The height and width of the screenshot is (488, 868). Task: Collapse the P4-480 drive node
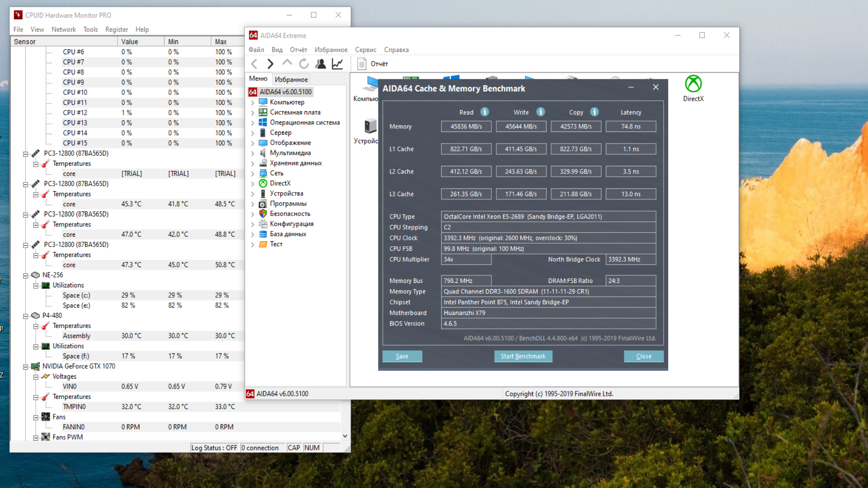click(26, 316)
